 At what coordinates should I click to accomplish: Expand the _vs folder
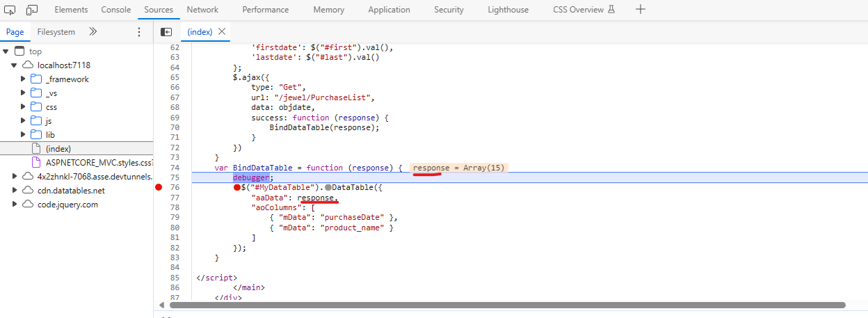[23, 93]
